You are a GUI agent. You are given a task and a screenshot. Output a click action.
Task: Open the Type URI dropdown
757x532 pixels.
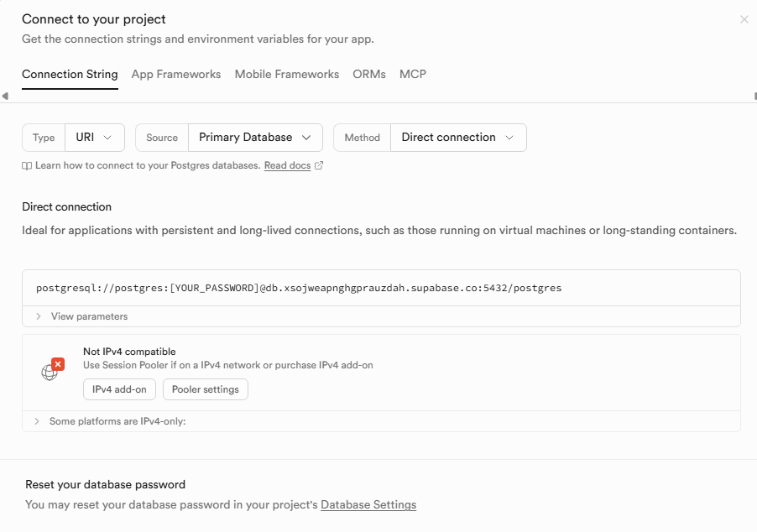click(x=94, y=138)
